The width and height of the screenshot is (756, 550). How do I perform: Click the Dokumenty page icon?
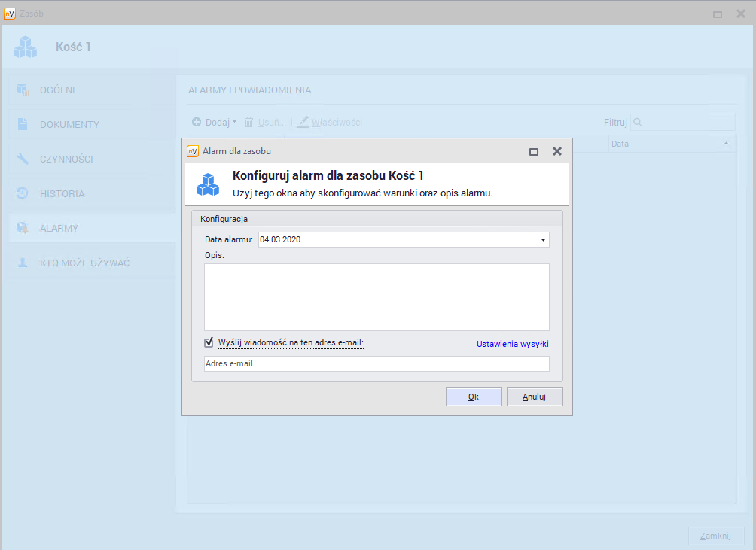pos(23,125)
